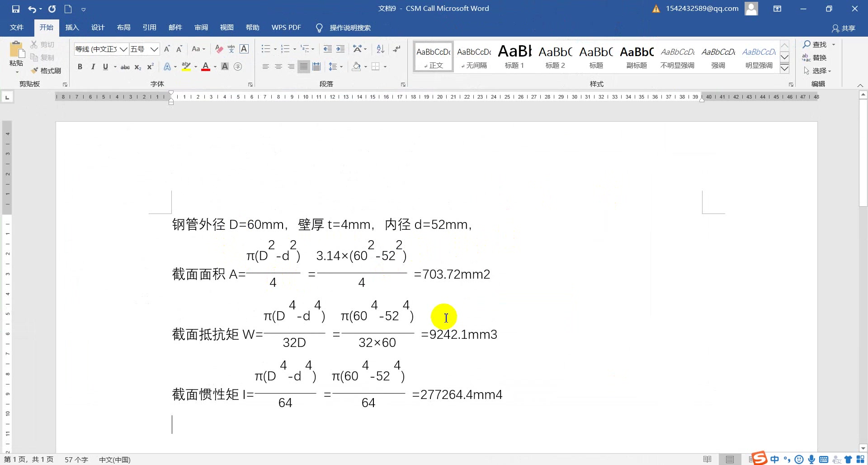Toggle paragraph marks display
The width and height of the screenshot is (868, 465).
pyautogui.click(x=396, y=49)
